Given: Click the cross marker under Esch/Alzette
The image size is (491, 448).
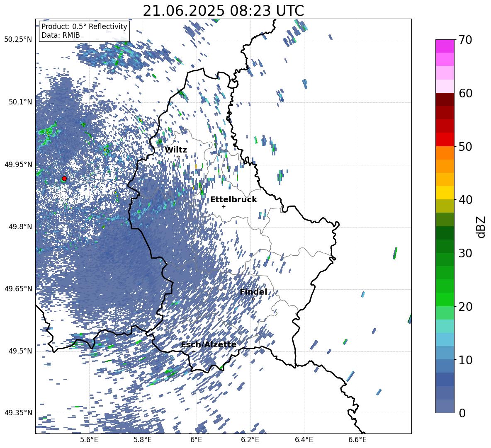Looking at the screenshot, I should [194, 351].
